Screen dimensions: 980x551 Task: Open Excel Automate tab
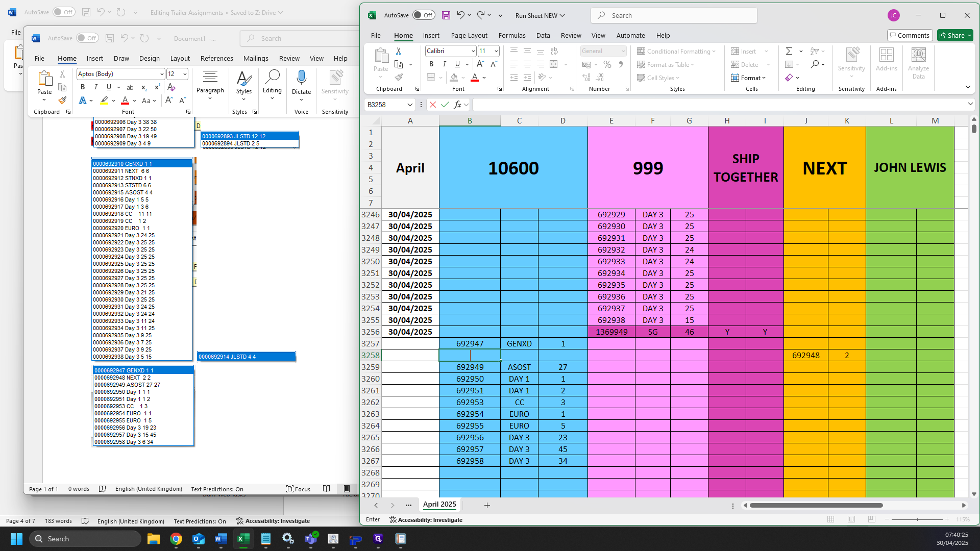[630, 35]
